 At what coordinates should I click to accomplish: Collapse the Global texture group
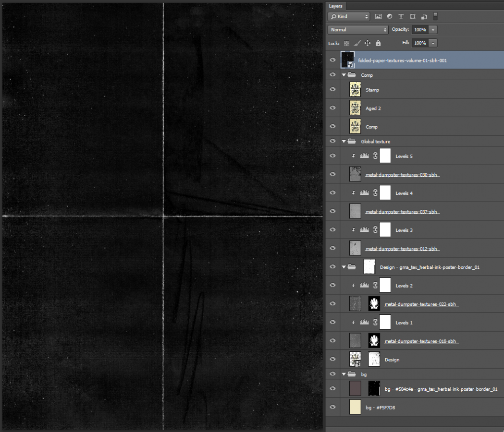tap(344, 141)
